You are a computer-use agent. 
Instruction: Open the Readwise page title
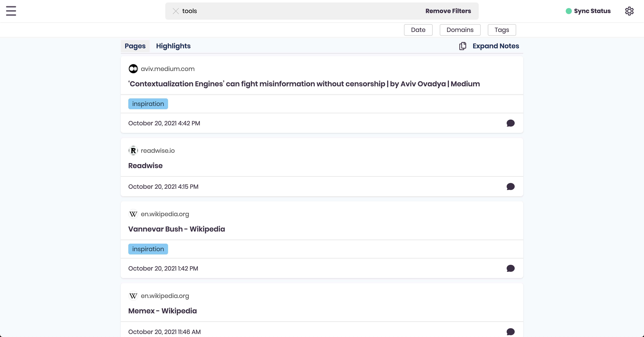[x=145, y=166]
